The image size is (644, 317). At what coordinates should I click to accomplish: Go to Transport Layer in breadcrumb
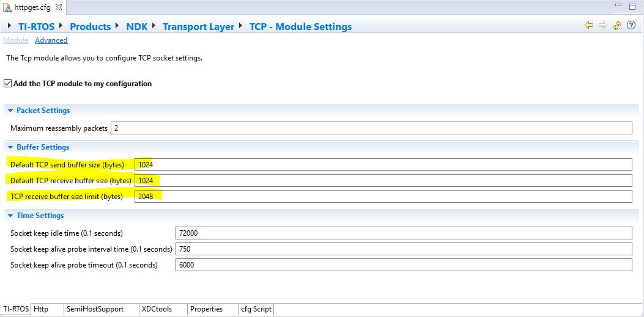(x=198, y=27)
